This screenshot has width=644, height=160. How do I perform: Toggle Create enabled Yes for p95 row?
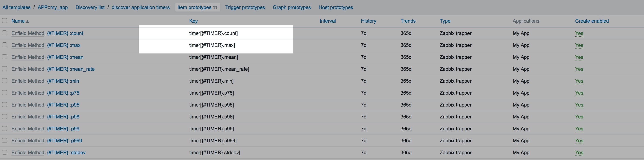[579, 105]
